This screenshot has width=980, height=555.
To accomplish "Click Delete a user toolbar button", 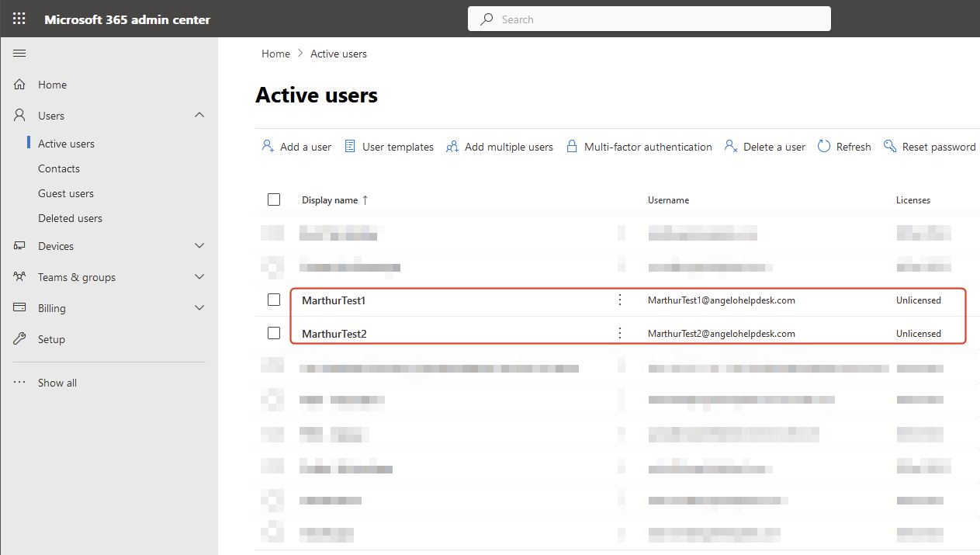I will [765, 147].
